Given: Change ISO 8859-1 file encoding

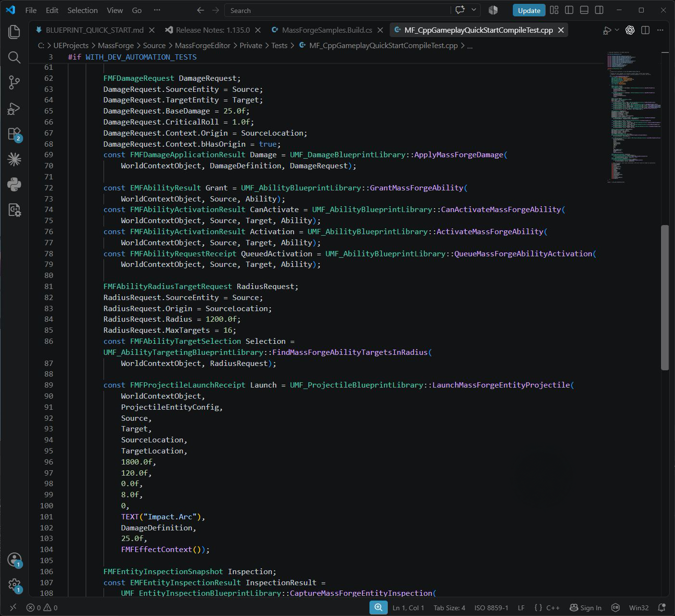Looking at the screenshot, I should point(491,607).
